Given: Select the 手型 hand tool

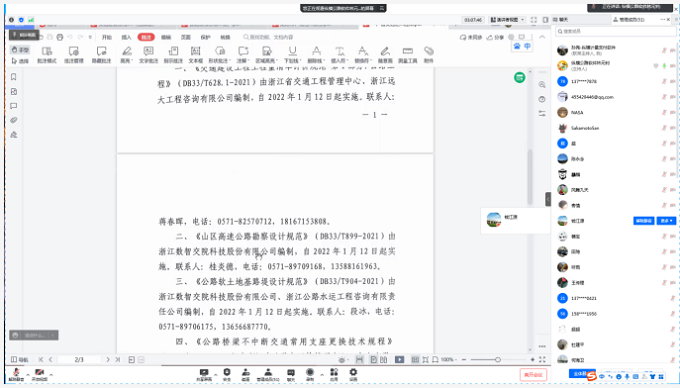Looking at the screenshot, I should tap(20, 49).
